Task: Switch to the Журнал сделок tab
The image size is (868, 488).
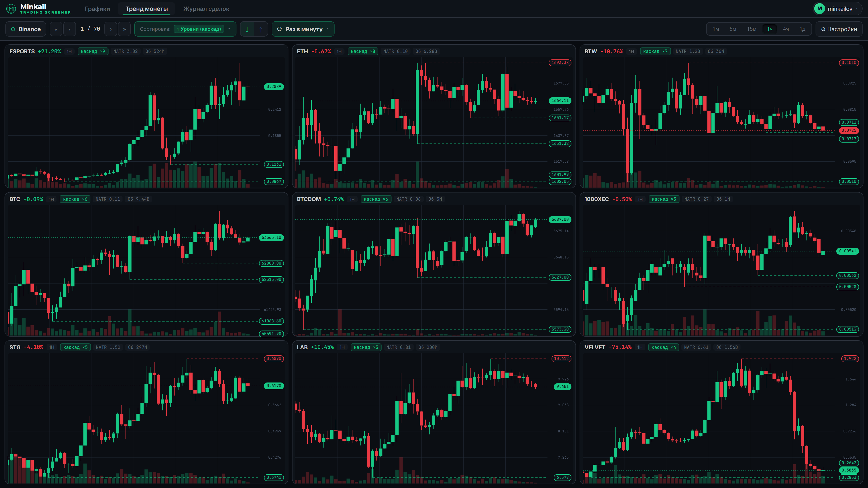Action: click(206, 9)
